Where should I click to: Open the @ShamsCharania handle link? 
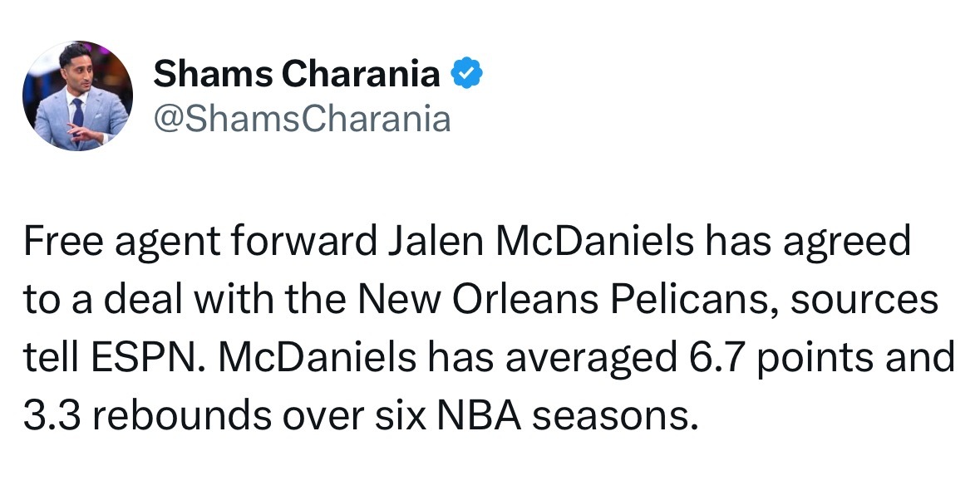point(302,119)
